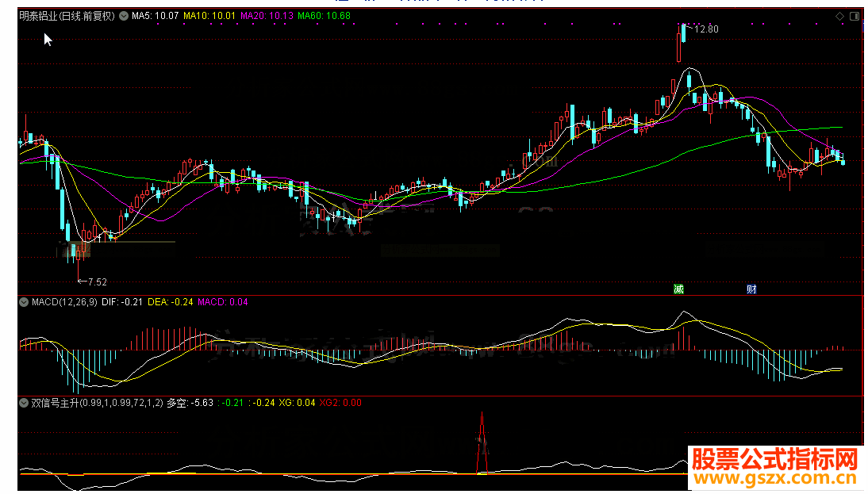Click the green 减 marker icon

tap(678, 289)
